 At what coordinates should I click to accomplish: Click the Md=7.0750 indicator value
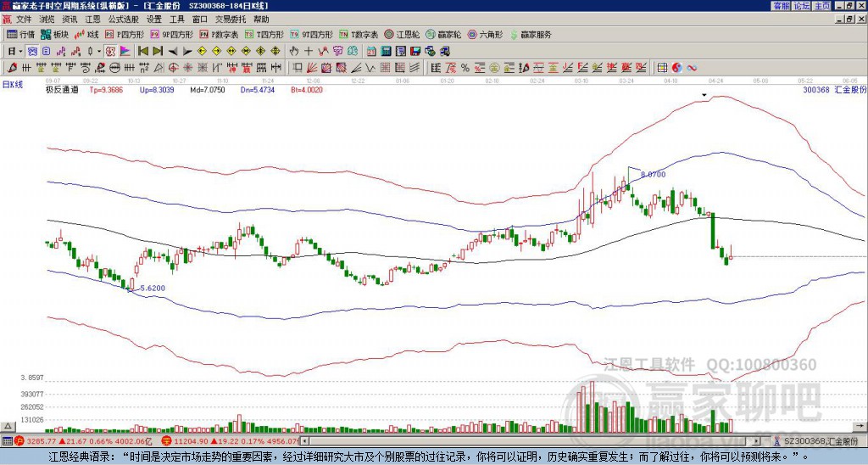208,89
